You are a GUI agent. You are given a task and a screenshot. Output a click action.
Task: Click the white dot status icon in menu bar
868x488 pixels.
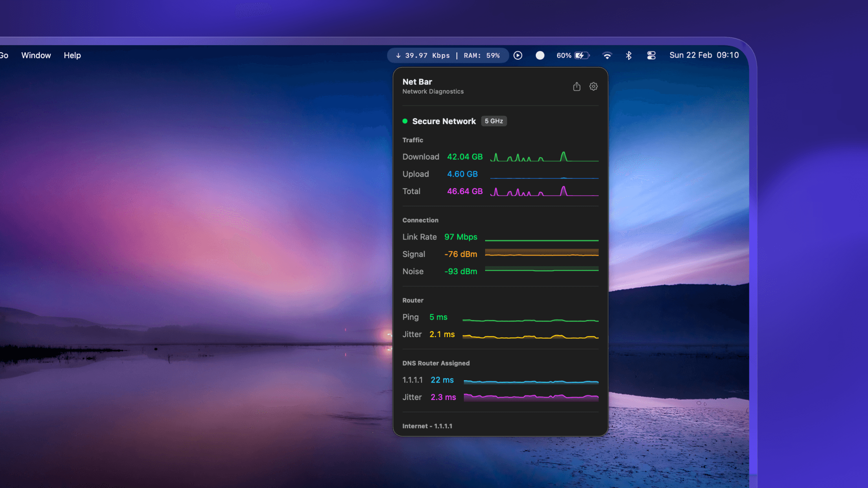[x=540, y=55]
